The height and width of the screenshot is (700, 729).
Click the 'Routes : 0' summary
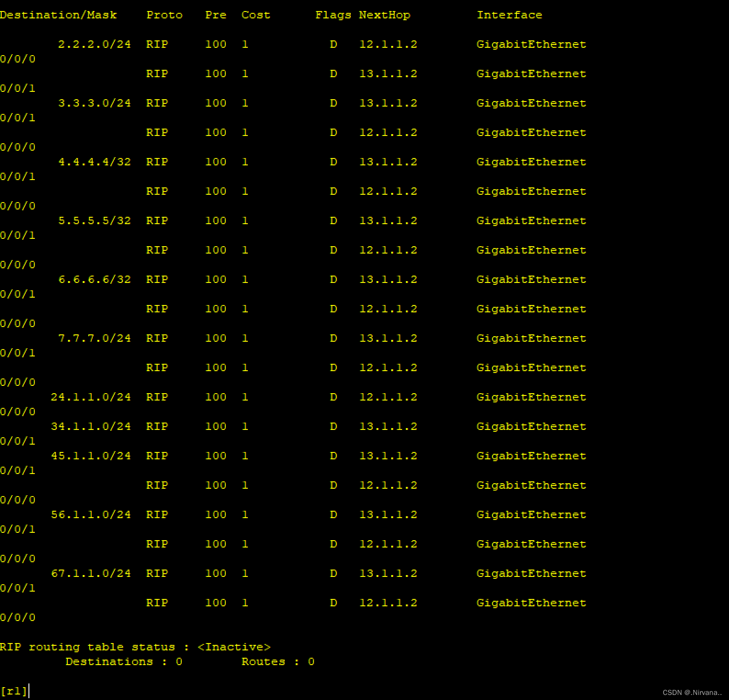pyautogui.click(x=278, y=662)
